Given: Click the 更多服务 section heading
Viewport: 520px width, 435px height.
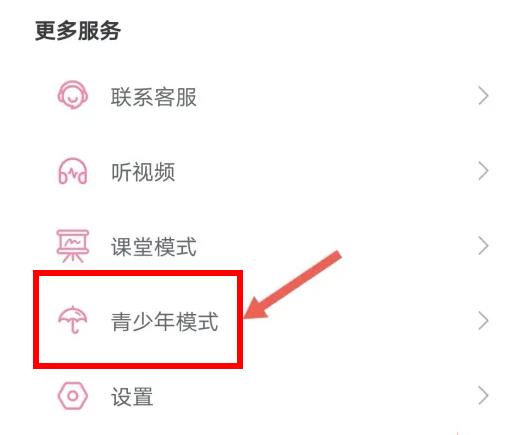Looking at the screenshot, I should (x=78, y=31).
